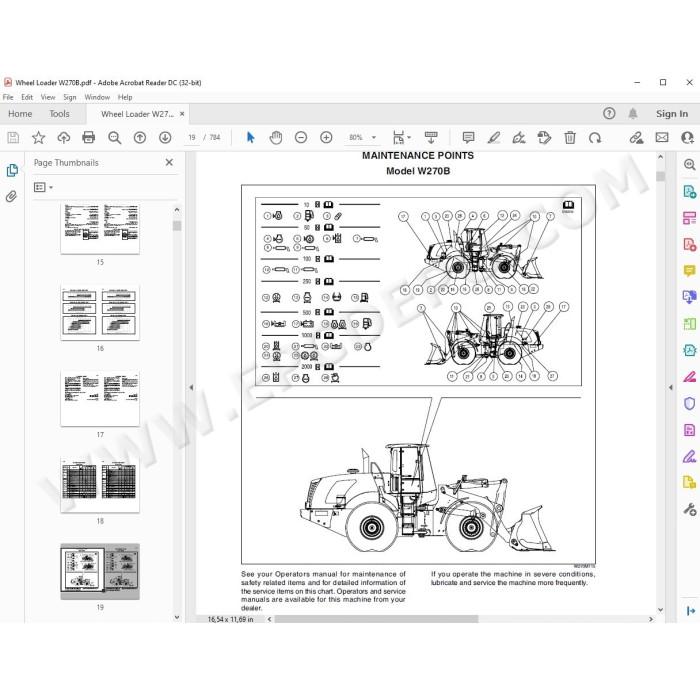Image resolution: width=700 pixels, height=700 pixels.
Task: Close the Page Thumbnails panel
Action: coord(169,162)
